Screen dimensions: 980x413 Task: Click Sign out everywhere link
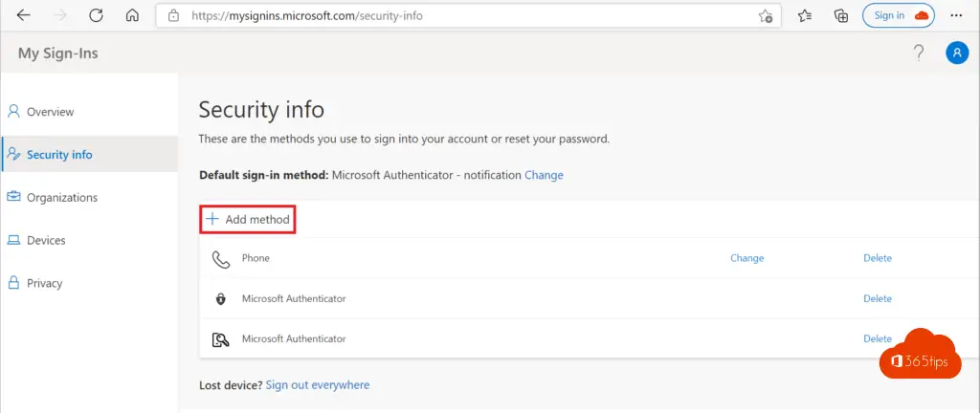318,385
